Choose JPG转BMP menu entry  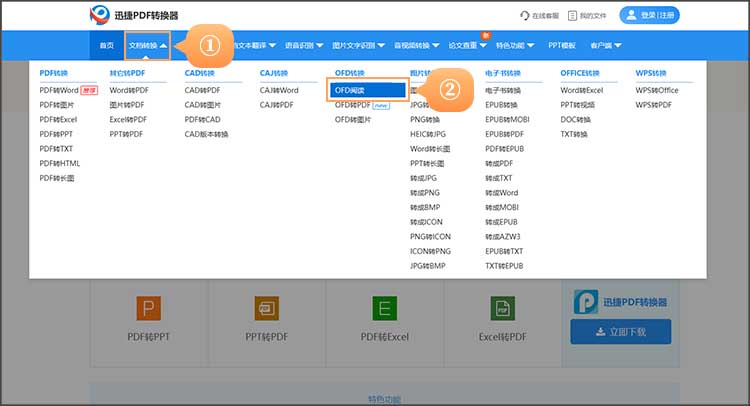click(428, 266)
